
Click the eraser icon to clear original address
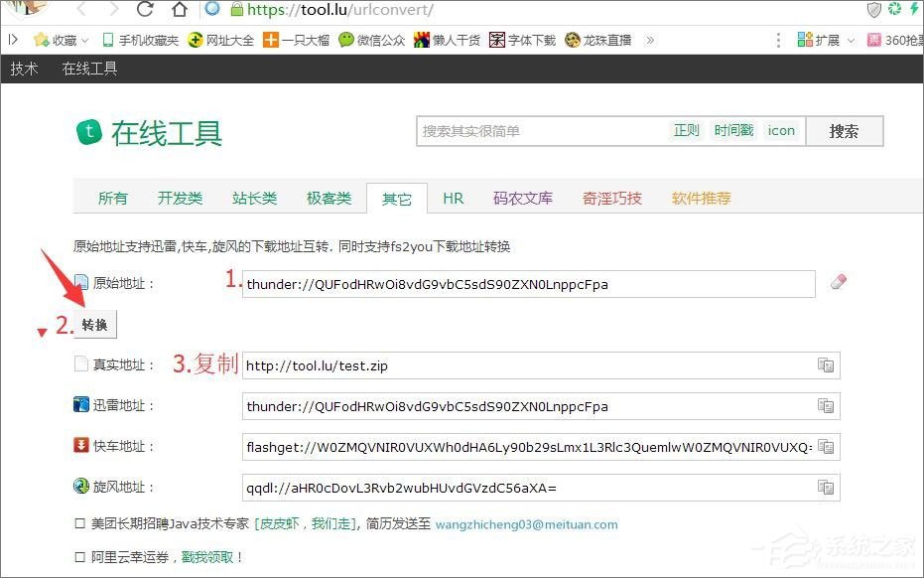coord(838,282)
